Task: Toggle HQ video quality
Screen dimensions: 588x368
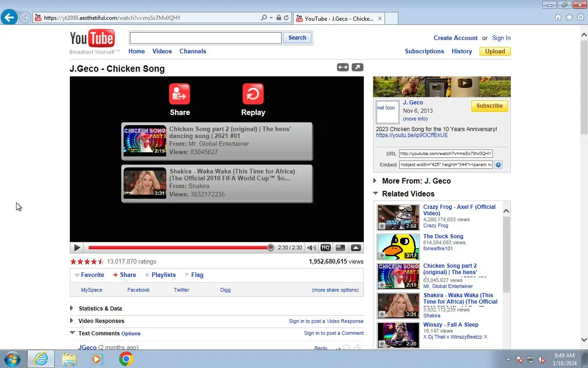Action: (326, 247)
